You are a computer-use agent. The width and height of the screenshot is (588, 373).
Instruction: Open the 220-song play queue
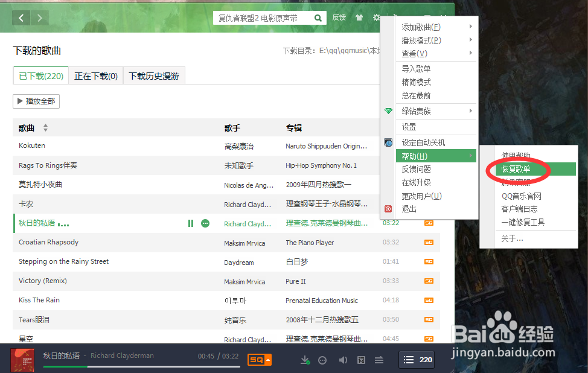point(417,360)
